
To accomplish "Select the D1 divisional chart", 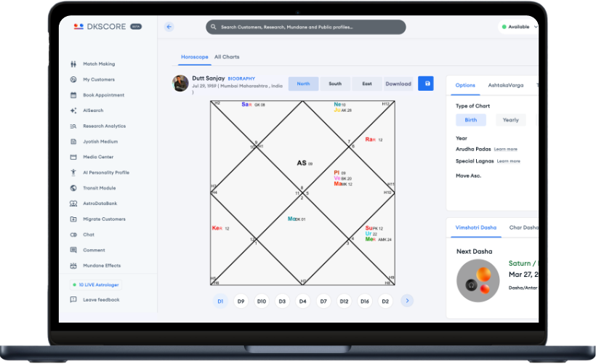I will click(220, 302).
